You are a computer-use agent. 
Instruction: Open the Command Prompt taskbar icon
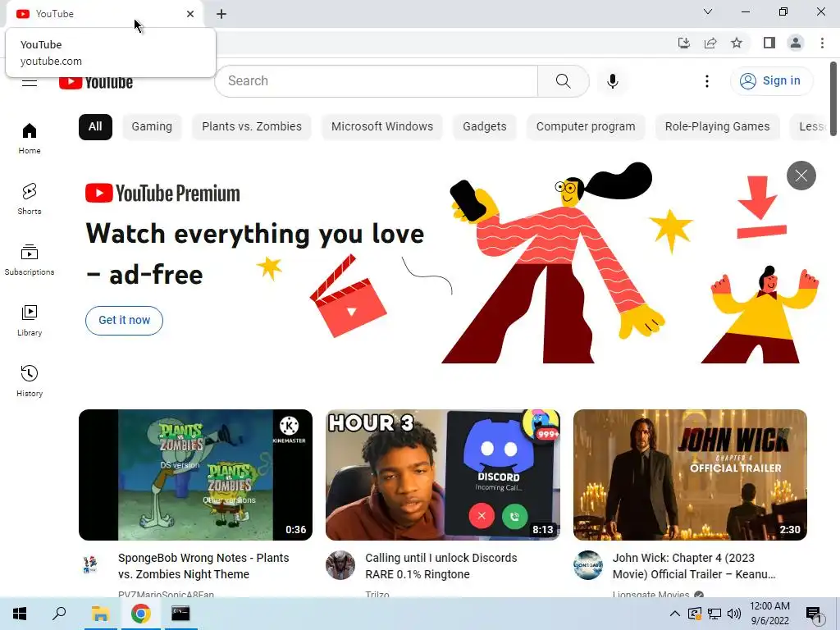pyautogui.click(x=180, y=614)
